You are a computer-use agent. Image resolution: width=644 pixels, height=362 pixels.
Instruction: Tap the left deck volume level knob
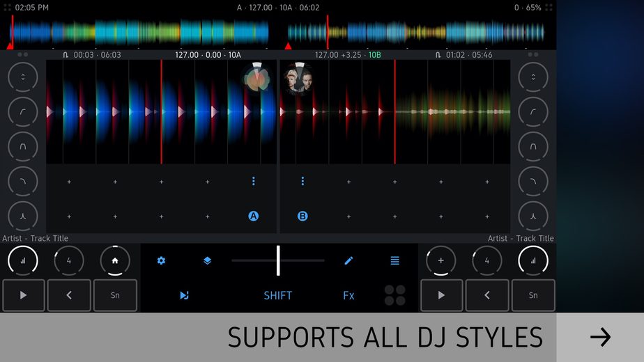click(23, 260)
